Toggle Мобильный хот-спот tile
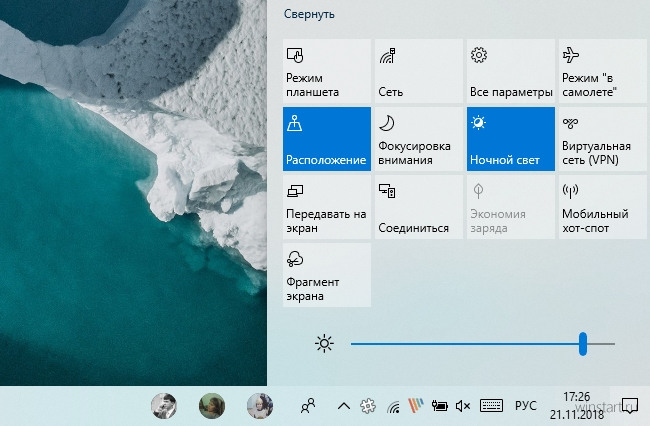The width and height of the screenshot is (650, 426). pyautogui.click(x=602, y=207)
